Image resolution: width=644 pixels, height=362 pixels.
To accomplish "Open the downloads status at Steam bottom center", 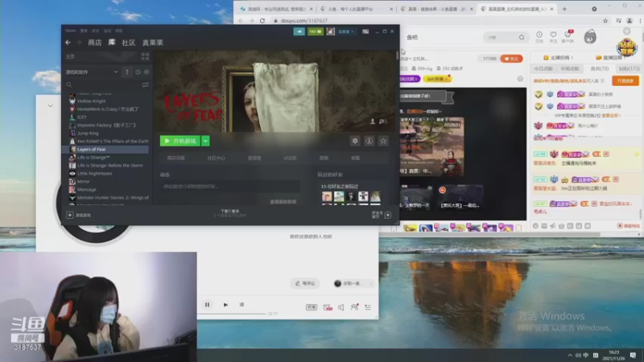I will (229, 213).
